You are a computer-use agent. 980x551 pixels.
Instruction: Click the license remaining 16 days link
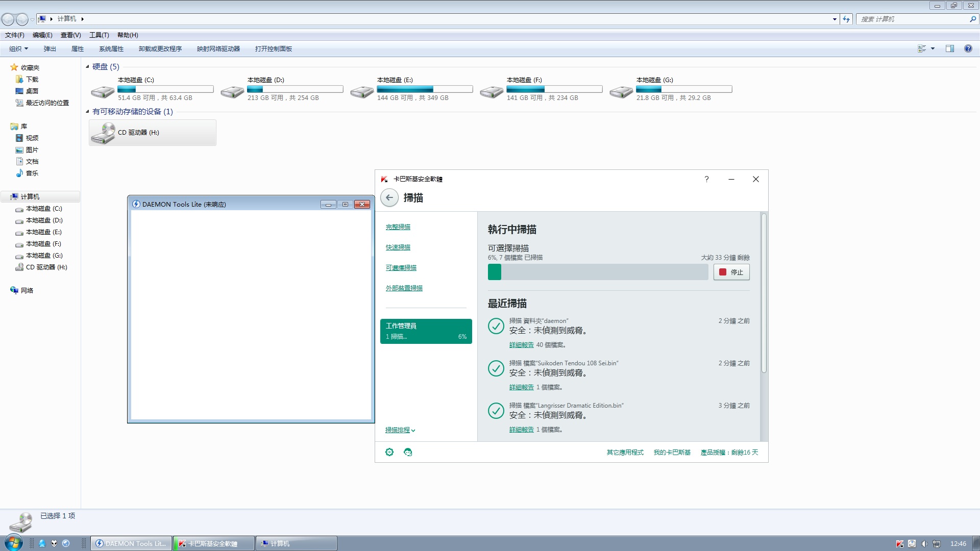(x=729, y=453)
